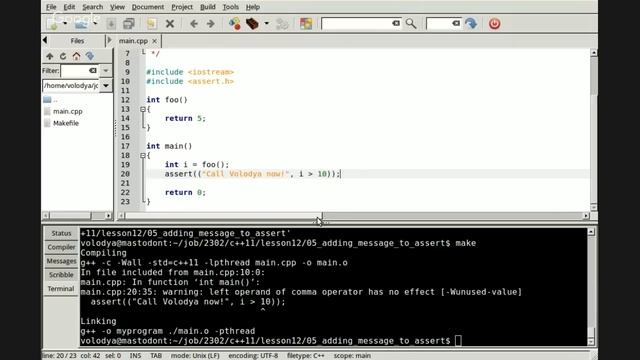Image resolution: width=640 pixels, height=360 pixels.
Task: Clear the goto line field
Action: click(456, 24)
